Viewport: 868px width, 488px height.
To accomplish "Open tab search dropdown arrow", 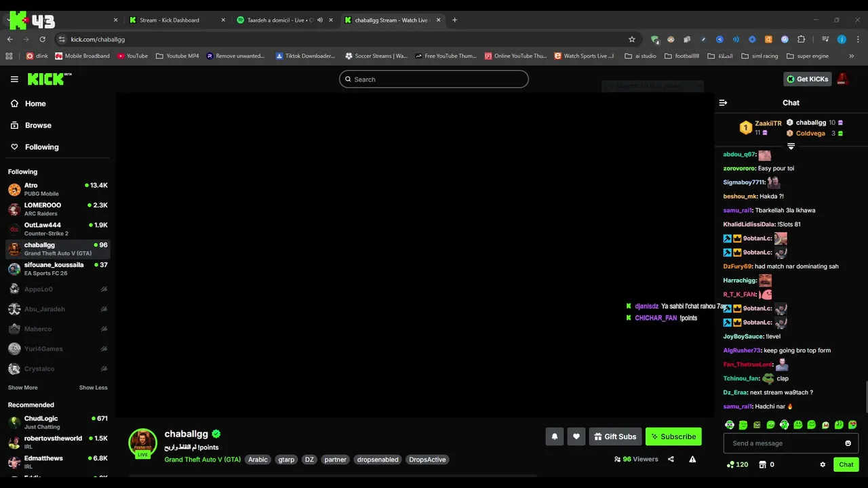I will pyautogui.click(x=9, y=20).
